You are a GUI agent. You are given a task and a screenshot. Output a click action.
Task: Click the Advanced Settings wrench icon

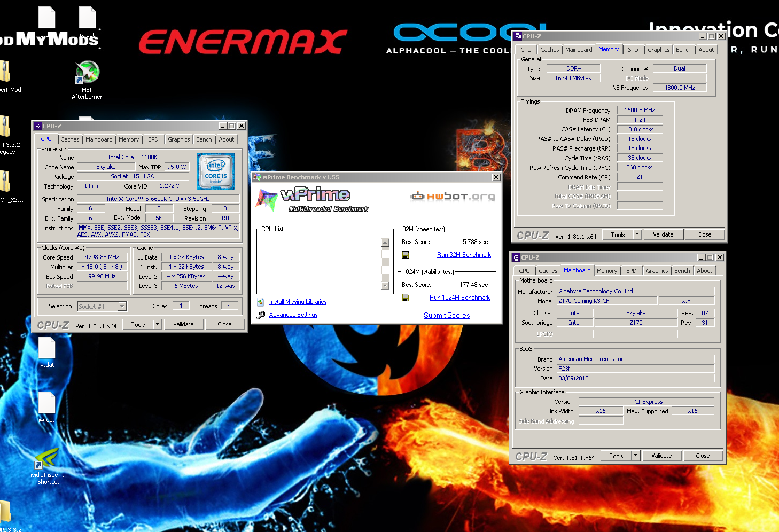point(261,315)
